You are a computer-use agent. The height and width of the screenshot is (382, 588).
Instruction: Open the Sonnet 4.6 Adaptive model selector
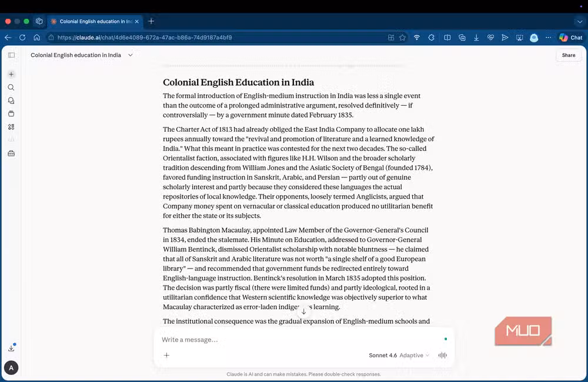click(399, 355)
